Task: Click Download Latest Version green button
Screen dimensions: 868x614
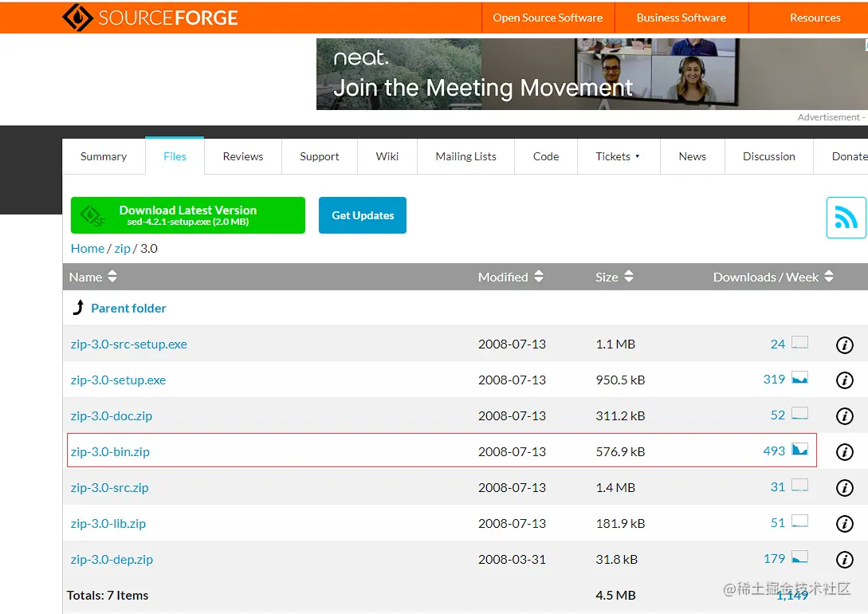Action: [x=187, y=215]
